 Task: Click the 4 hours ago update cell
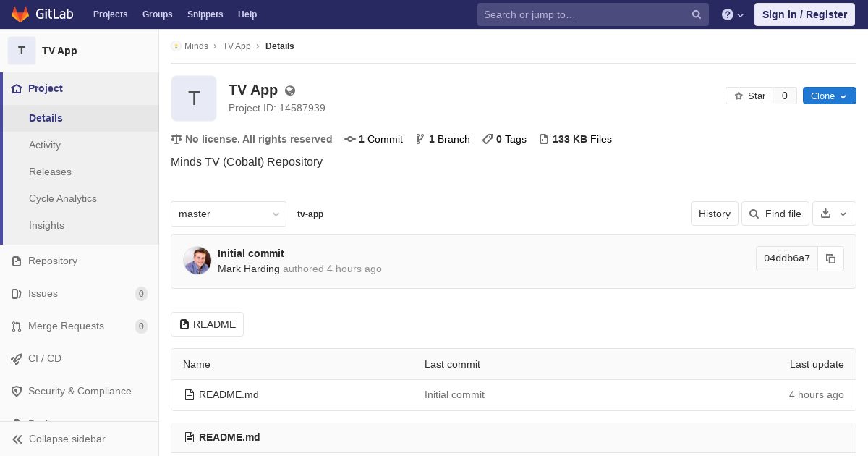tap(817, 395)
